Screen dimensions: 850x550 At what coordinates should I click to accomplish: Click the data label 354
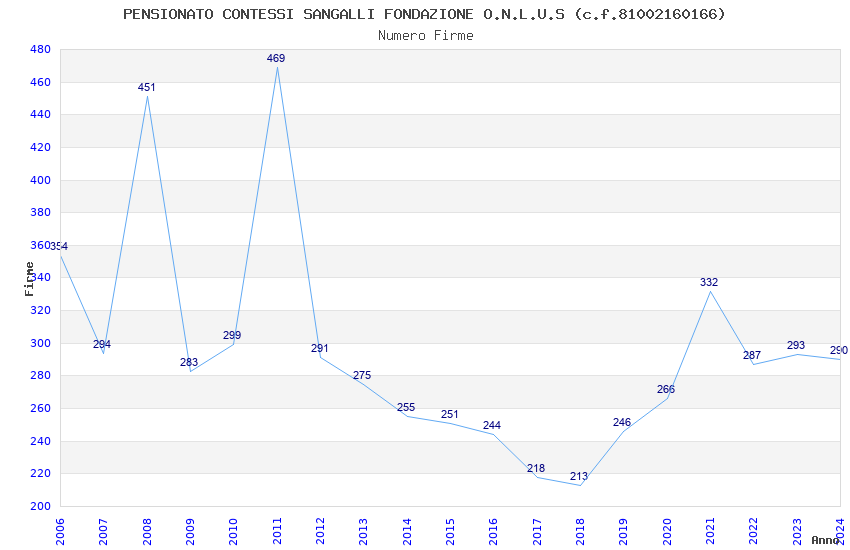[x=59, y=247]
